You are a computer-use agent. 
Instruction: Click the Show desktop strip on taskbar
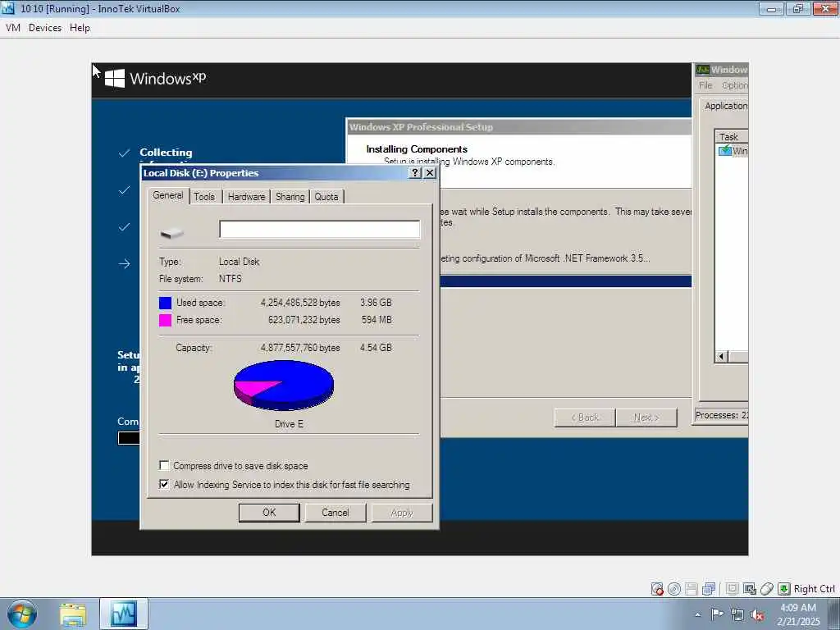(834, 614)
